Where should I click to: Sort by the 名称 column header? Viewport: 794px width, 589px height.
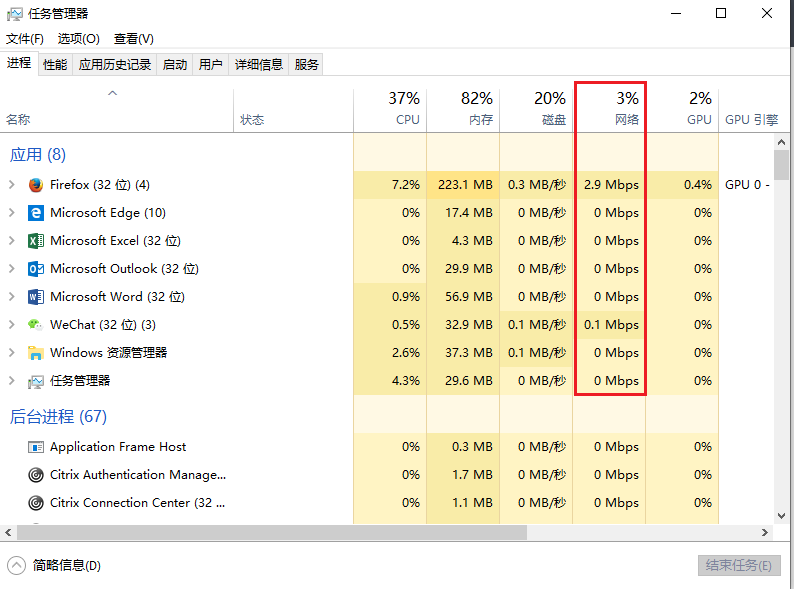(x=116, y=110)
